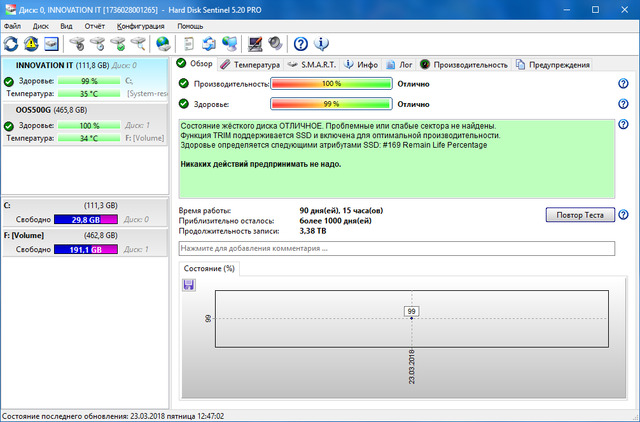Click the Здоровье 99% health bar
Screen dimensions: 640x422
[331, 103]
